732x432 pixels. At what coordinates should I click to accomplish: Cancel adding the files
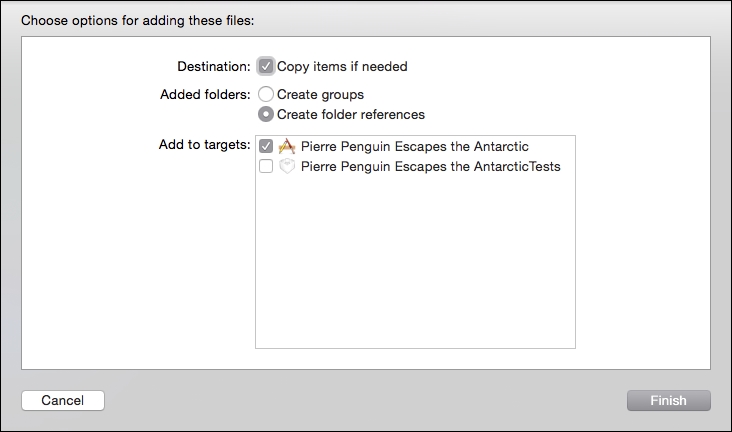point(63,401)
